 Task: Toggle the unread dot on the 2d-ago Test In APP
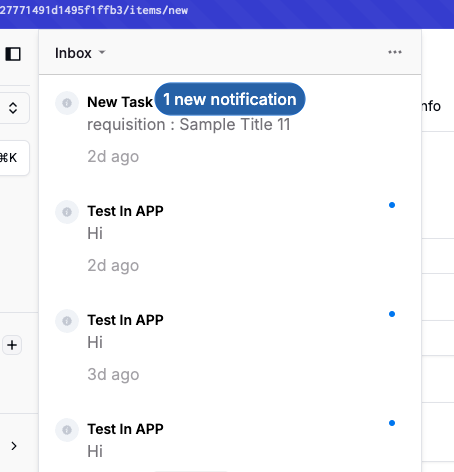tap(392, 205)
